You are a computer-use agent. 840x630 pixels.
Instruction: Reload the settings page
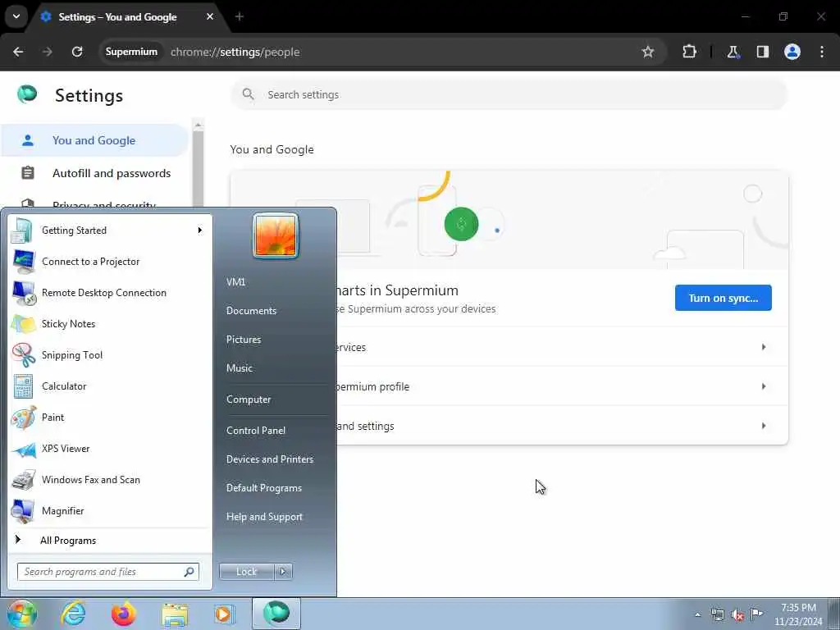tap(77, 52)
